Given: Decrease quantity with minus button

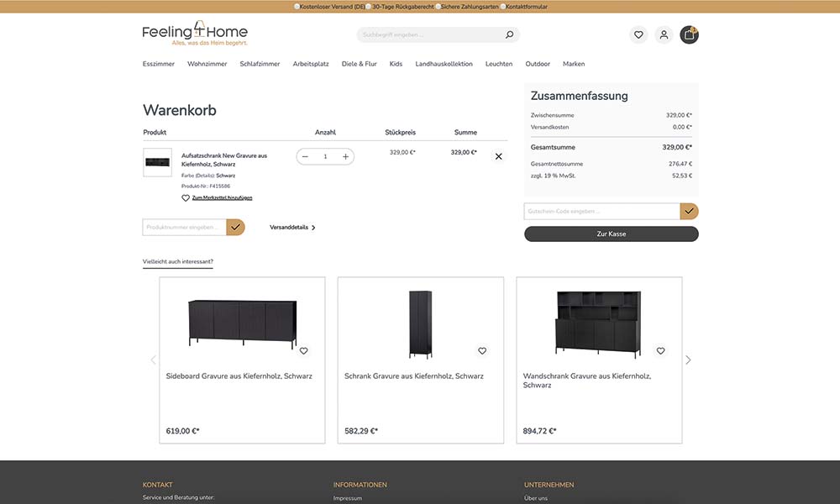Looking at the screenshot, I should pos(306,156).
